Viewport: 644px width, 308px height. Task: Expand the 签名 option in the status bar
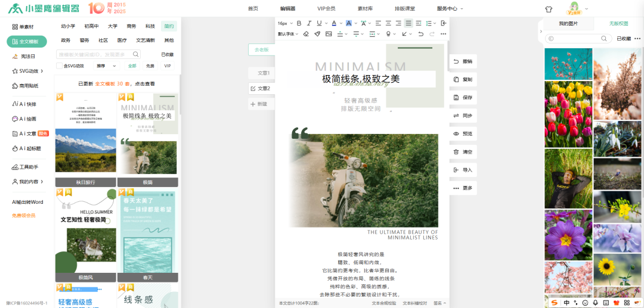point(440,303)
